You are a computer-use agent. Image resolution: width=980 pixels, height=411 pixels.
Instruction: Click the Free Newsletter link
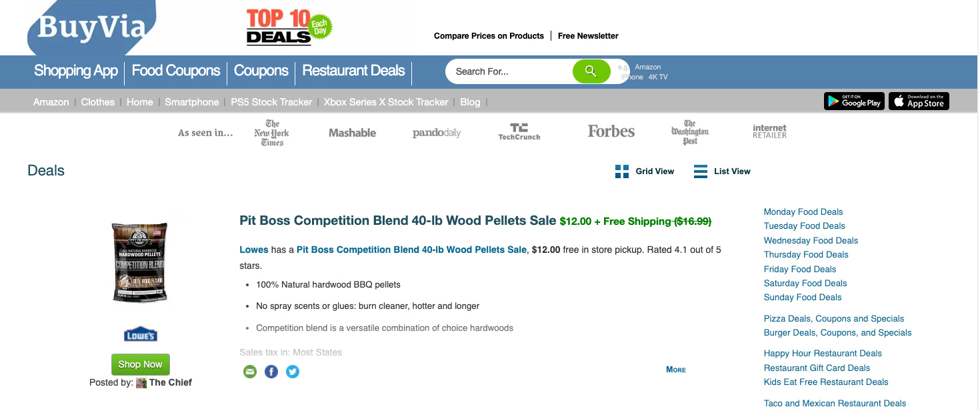click(588, 36)
